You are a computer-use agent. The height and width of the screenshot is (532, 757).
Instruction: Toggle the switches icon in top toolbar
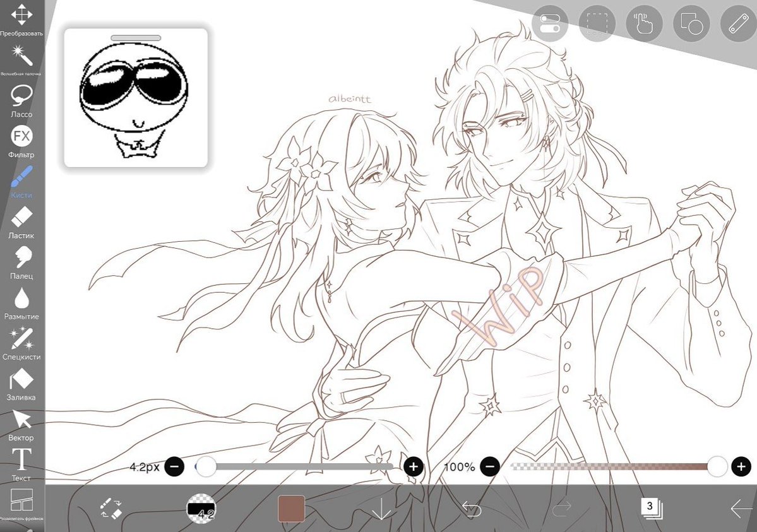click(x=550, y=23)
